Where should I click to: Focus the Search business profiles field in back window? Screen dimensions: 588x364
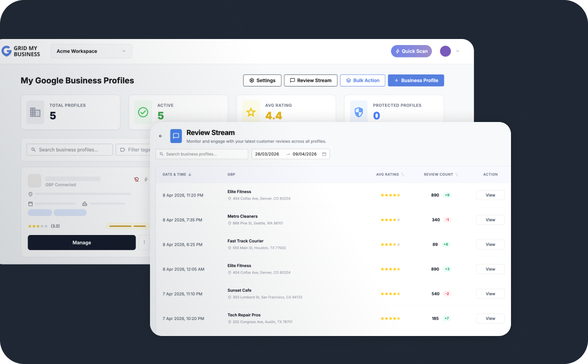(70, 149)
